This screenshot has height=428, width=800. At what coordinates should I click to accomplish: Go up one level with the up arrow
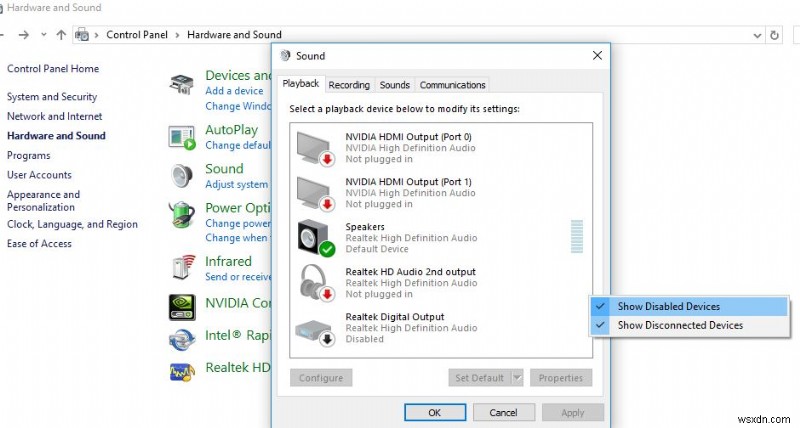(x=61, y=35)
